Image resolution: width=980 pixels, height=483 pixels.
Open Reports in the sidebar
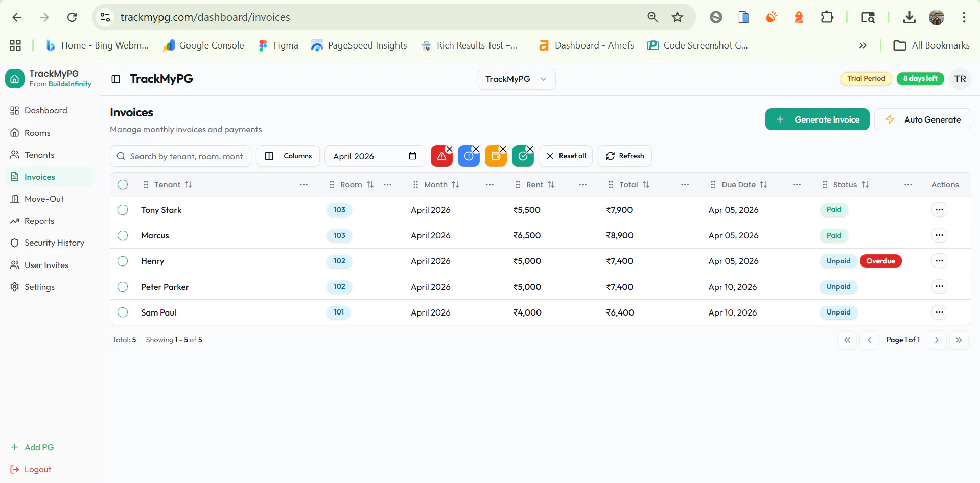click(x=50, y=221)
